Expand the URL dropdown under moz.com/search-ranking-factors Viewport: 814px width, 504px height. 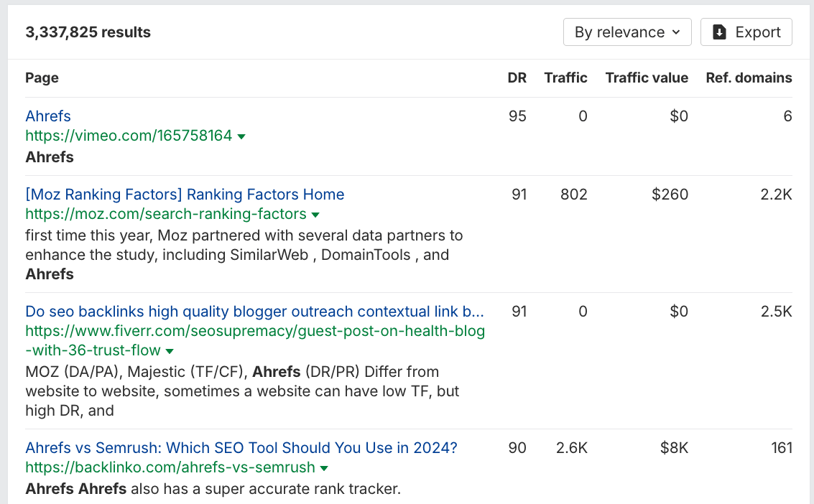(x=316, y=214)
